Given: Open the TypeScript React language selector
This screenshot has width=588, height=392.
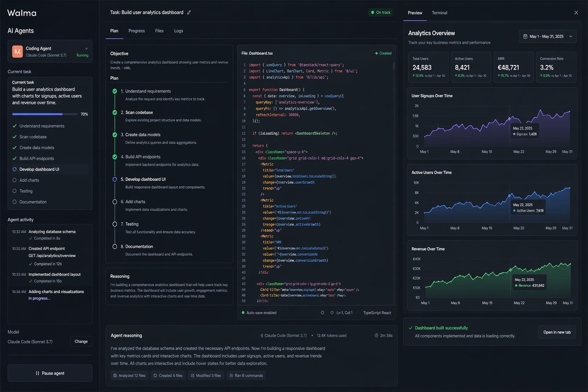Looking at the screenshot, I should (376, 313).
